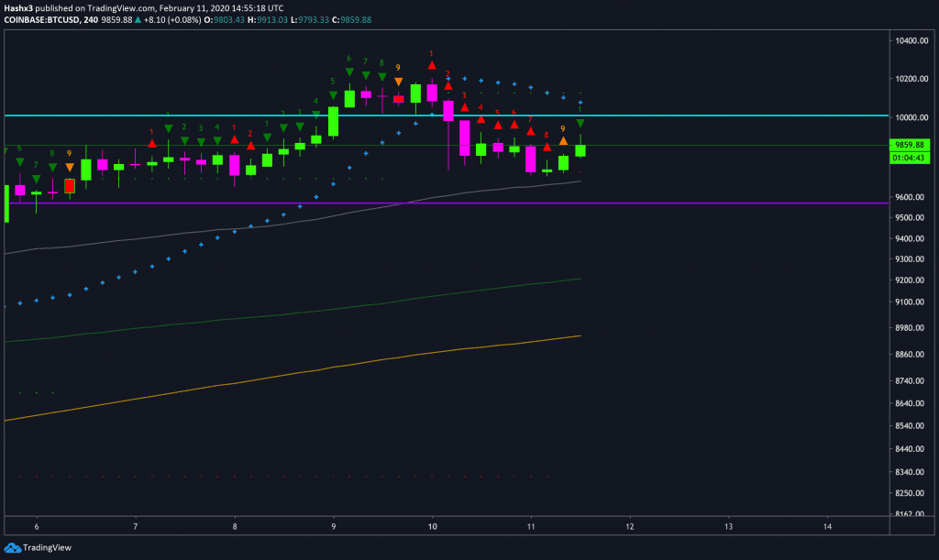Screen dimensions: 939x560
Task: Select the O:9803.43 open value
Action: [x=225, y=20]
